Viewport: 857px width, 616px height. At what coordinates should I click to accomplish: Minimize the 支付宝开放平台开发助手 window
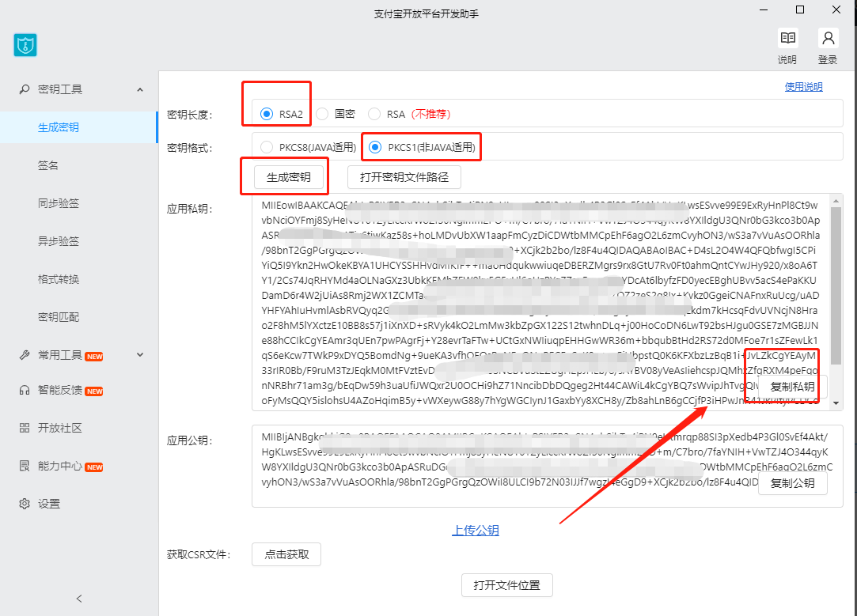point(764,9)
